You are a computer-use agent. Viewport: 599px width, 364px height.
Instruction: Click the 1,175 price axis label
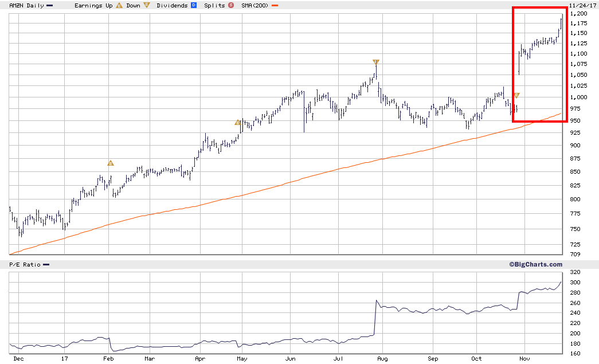pos(579,24)
